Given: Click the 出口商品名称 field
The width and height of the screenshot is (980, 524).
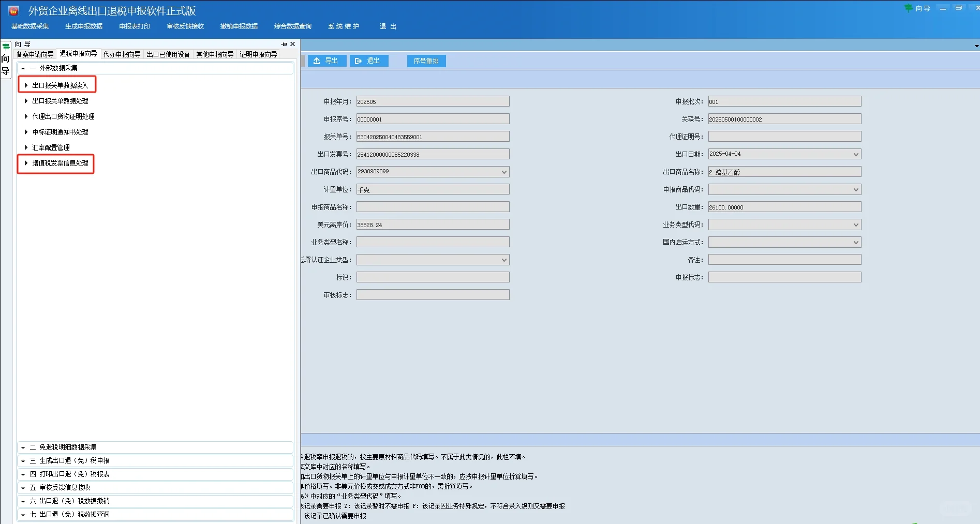Looking at the screenshot, I should pyautogui.click(x=784, y=172).
